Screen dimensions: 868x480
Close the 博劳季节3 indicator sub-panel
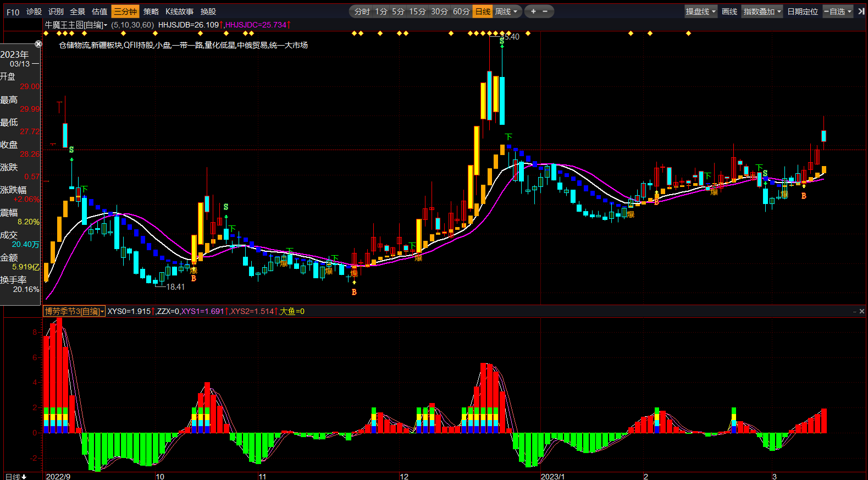tap(862, 311)
